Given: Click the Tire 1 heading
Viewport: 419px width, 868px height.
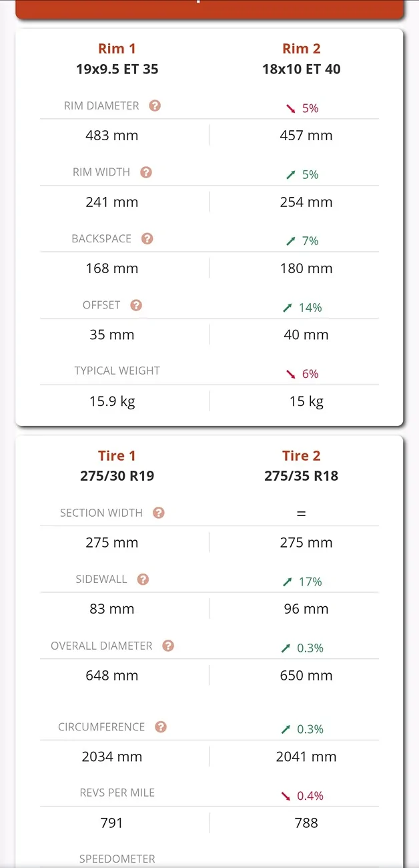Looking at the screenshot, I should [117, 456].
